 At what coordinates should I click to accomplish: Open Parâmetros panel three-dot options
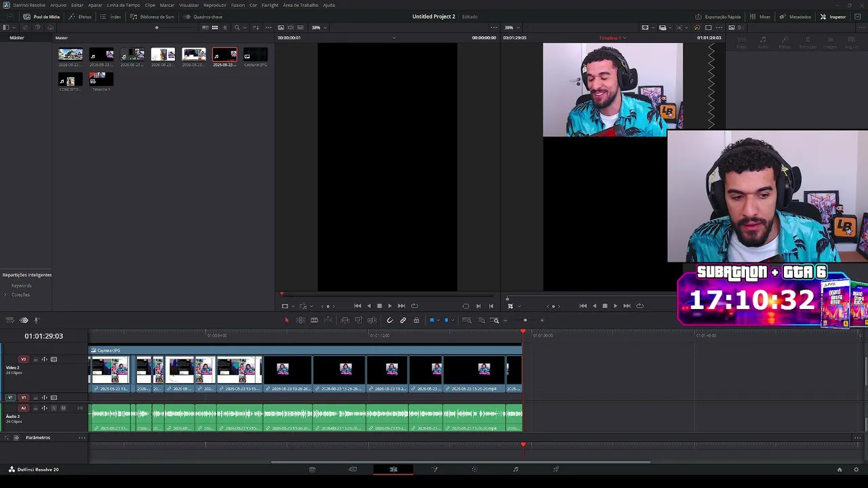82,438
